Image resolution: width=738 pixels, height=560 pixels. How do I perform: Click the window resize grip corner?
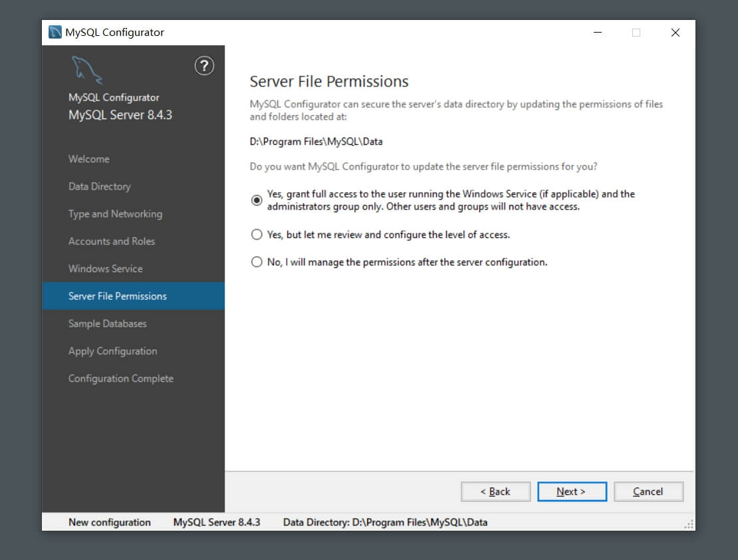[689, 525]
